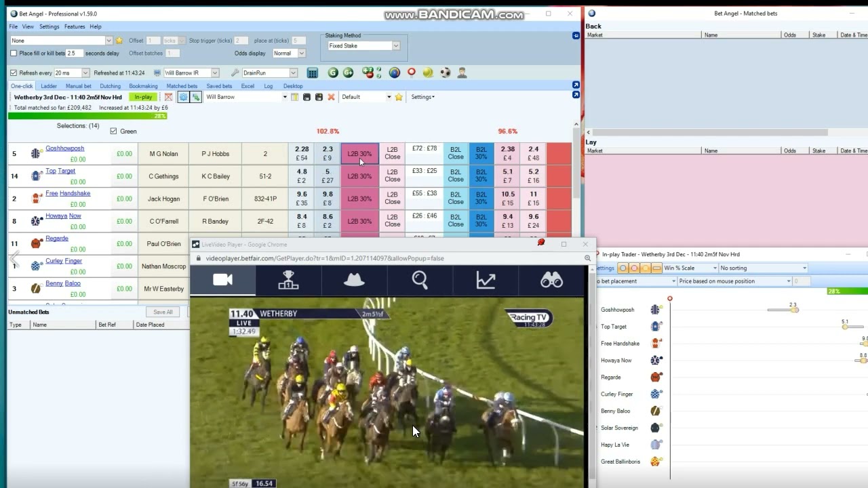The image size is (868, 488).
Task: Click L2B 30% button for Goshhowposh
Action: tap(359, 154)
